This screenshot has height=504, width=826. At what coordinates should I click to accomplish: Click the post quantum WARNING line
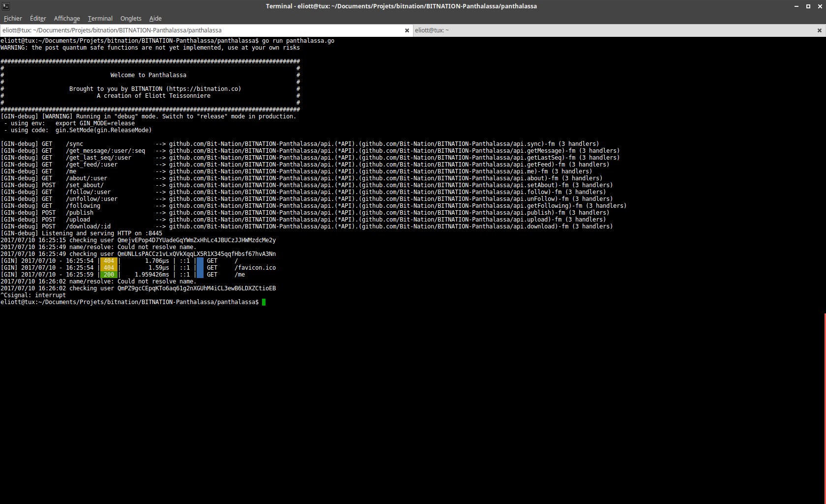coord(150,48)
